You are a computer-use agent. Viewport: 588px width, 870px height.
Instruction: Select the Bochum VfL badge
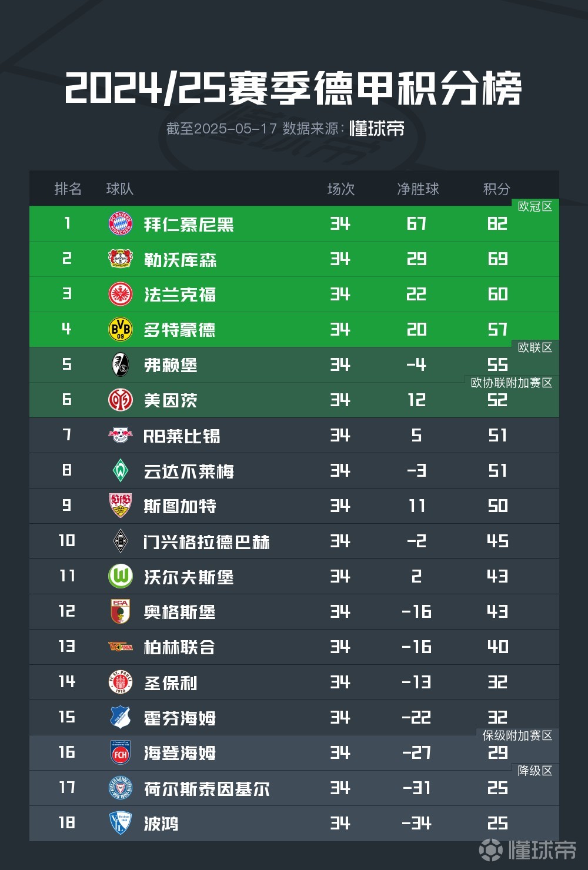pyautogui.click(x=121, y=824)
